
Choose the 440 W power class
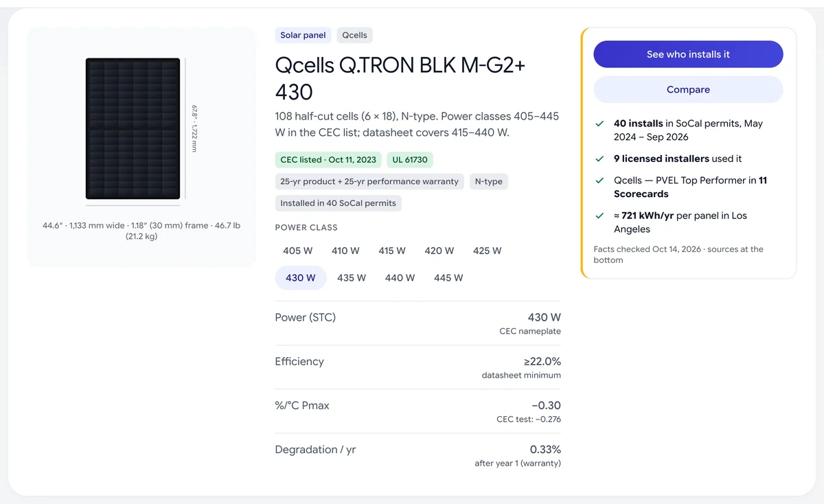(400, 278)
